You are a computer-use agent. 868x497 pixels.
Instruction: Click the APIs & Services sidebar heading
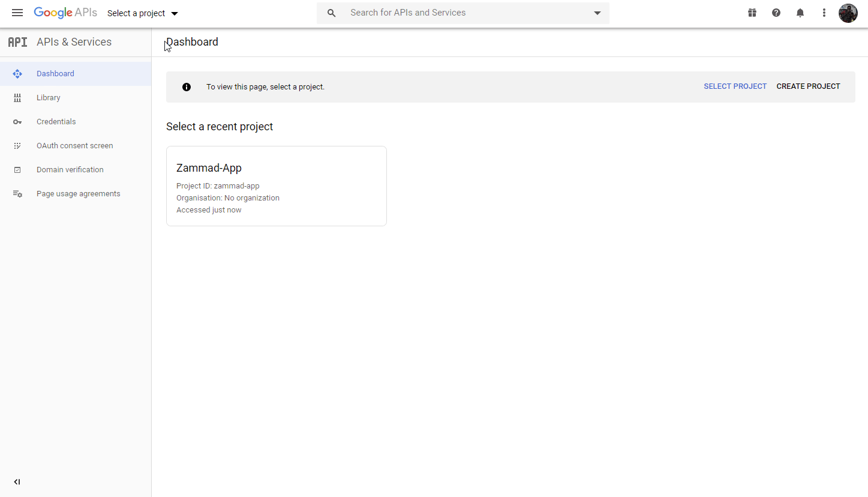point(74,42)
